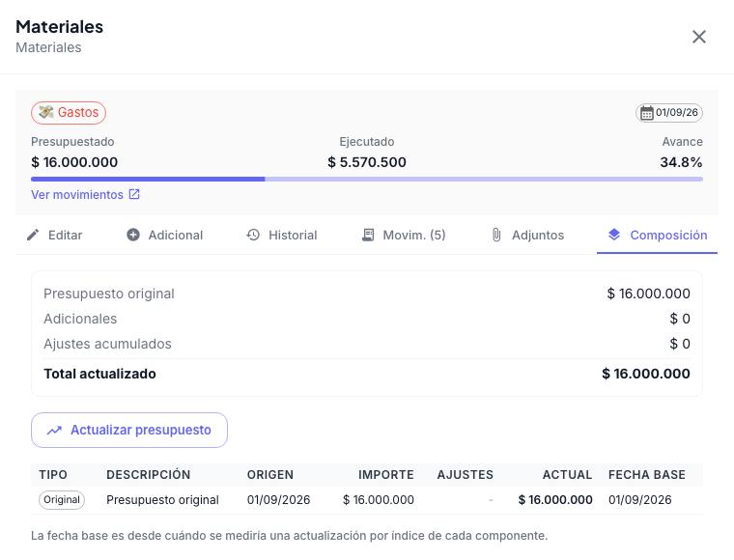Click the plus circle icon for Adicional

(133, 235)
